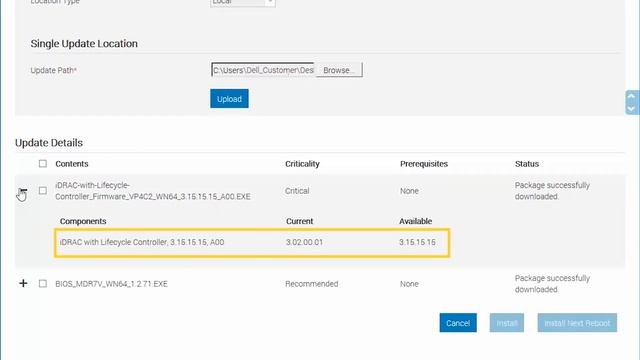
Task: Click current version 3.02.00.01
Action: pyautogui.click(x=304, y=242)
